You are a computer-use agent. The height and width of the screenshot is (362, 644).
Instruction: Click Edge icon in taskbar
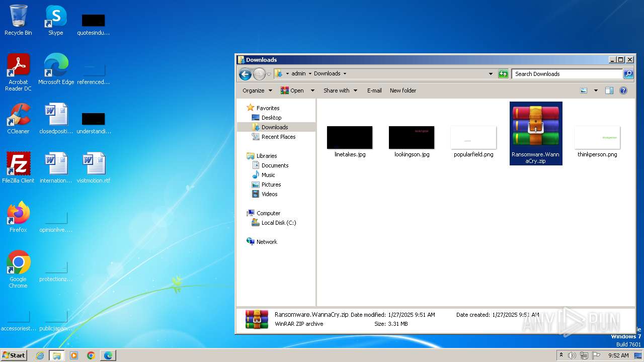coord(108,355)
